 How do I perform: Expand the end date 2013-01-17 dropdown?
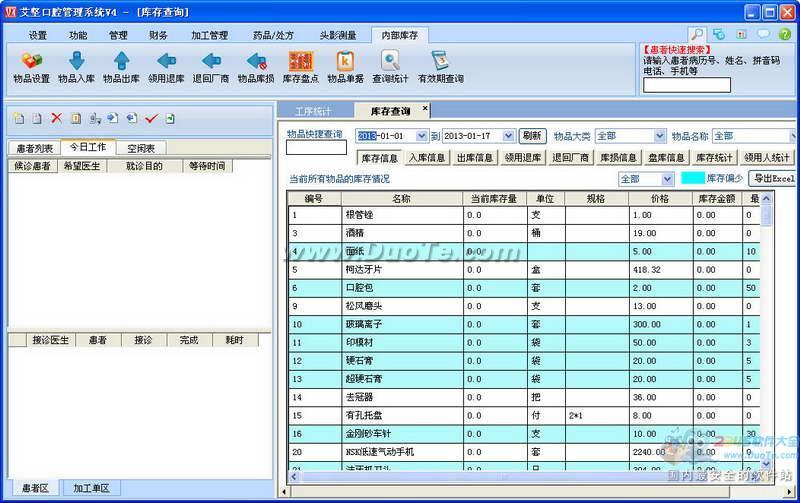[509, 136]
